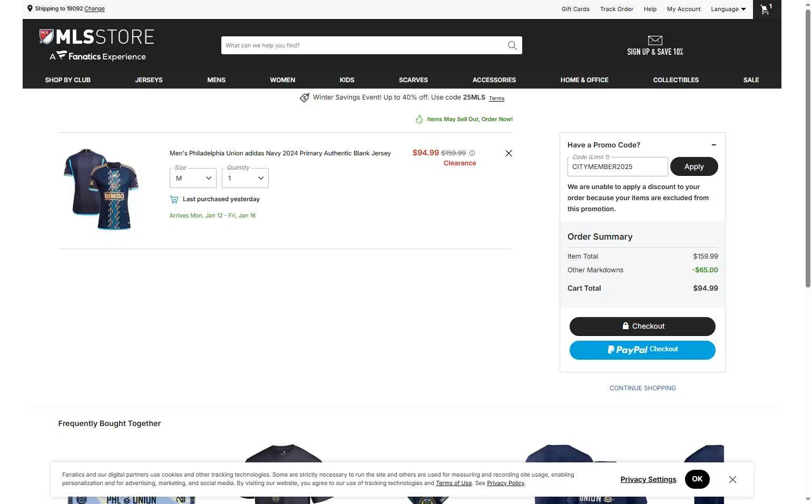The image size is (812, 504).
Task: Click Continue Shopping link
Action: click(642, 388)
